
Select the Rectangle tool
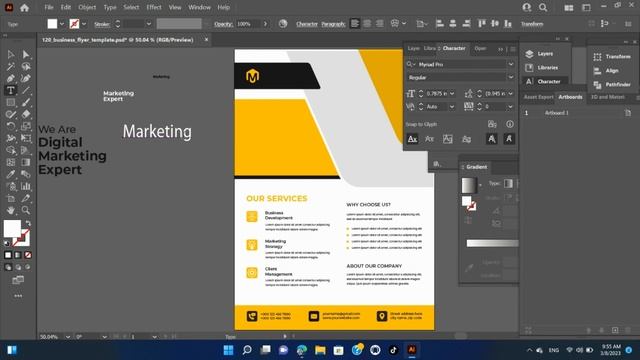(11, 102)
